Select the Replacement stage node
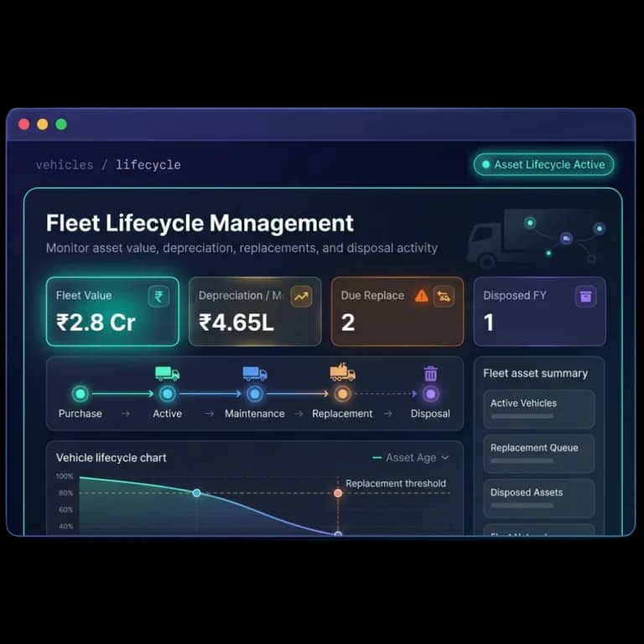Screen dimensions: 644x644 point(342,394)
